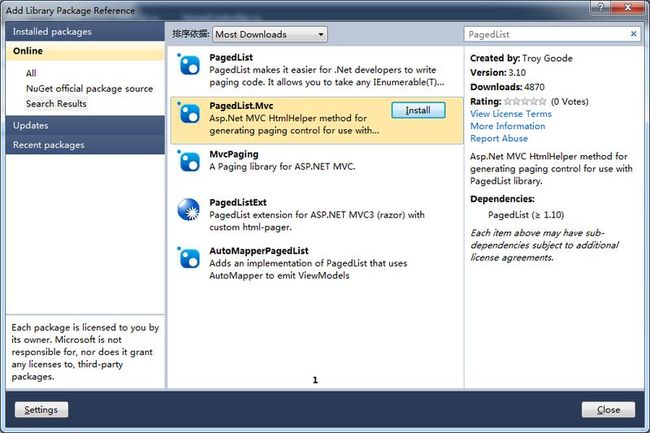
Task: Click the MvcPaging package icon
Action: (189, 162)
